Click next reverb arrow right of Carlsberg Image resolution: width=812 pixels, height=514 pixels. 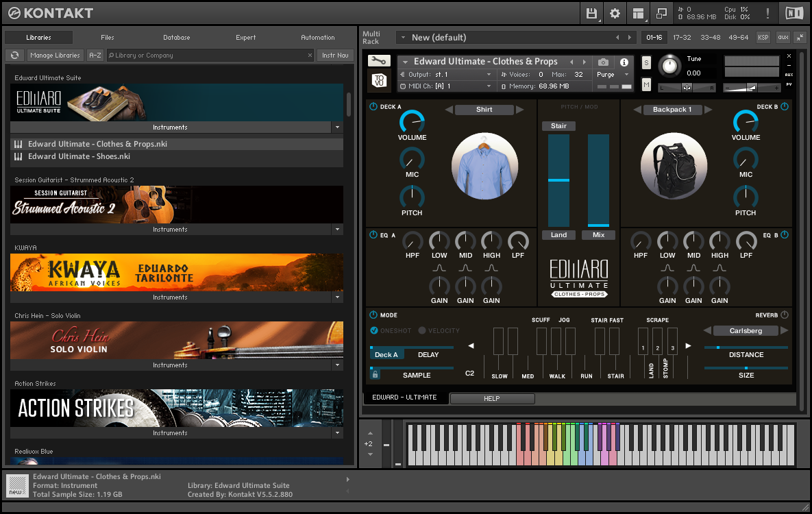(x=784, y=330)
